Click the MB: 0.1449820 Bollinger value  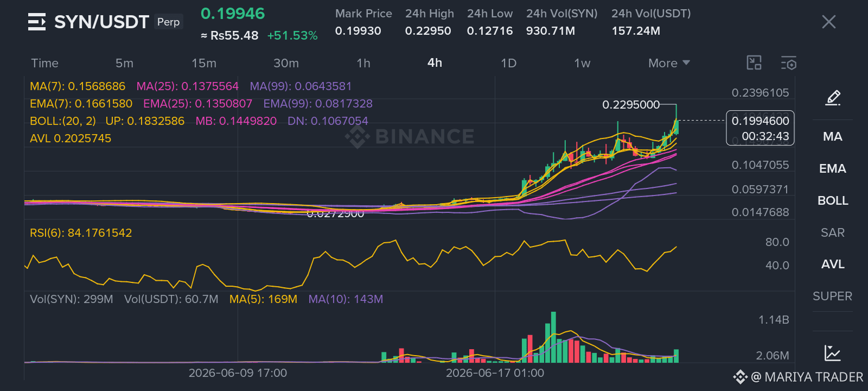236,121
